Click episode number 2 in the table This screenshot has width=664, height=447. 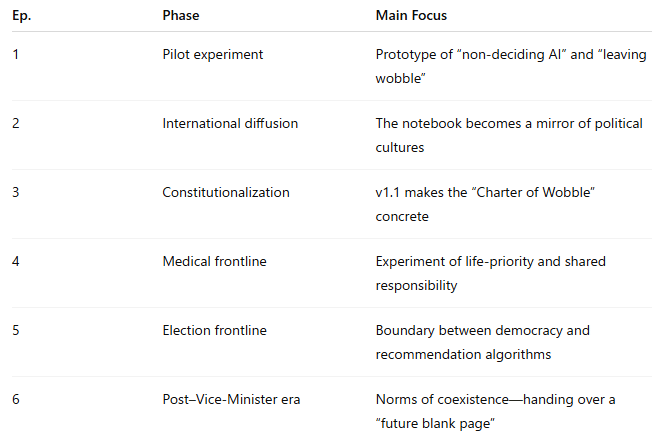coord(16,124)
